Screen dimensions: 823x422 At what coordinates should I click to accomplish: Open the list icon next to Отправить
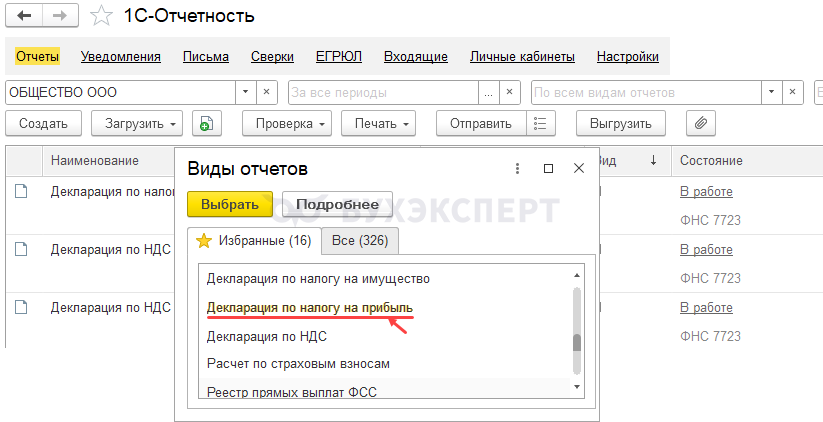[541, 124]
